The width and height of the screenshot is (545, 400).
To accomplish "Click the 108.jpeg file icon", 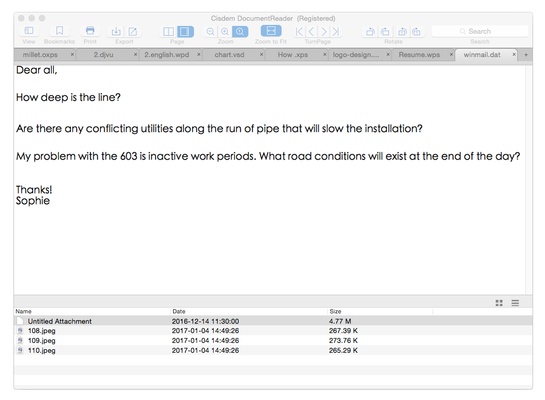I will (x=20, y=330).
